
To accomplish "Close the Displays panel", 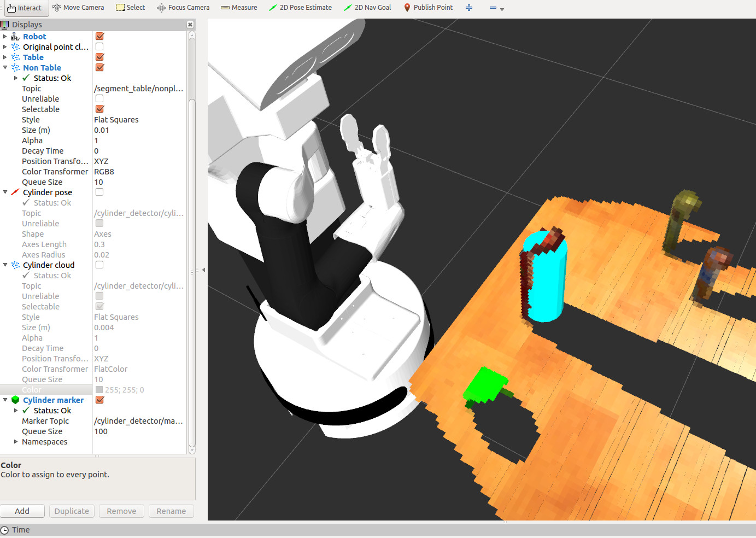I will point(190,25).
